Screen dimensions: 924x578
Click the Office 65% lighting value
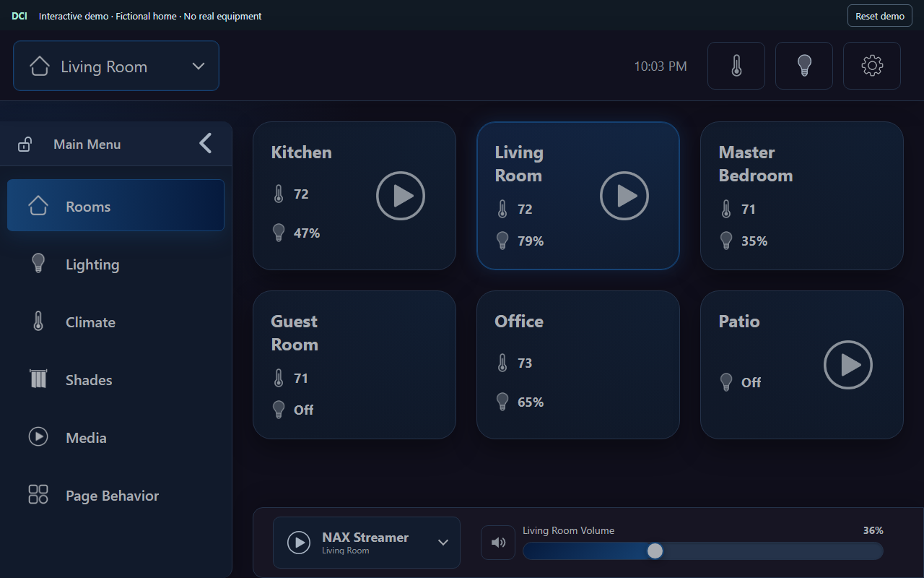click(531, 402)
